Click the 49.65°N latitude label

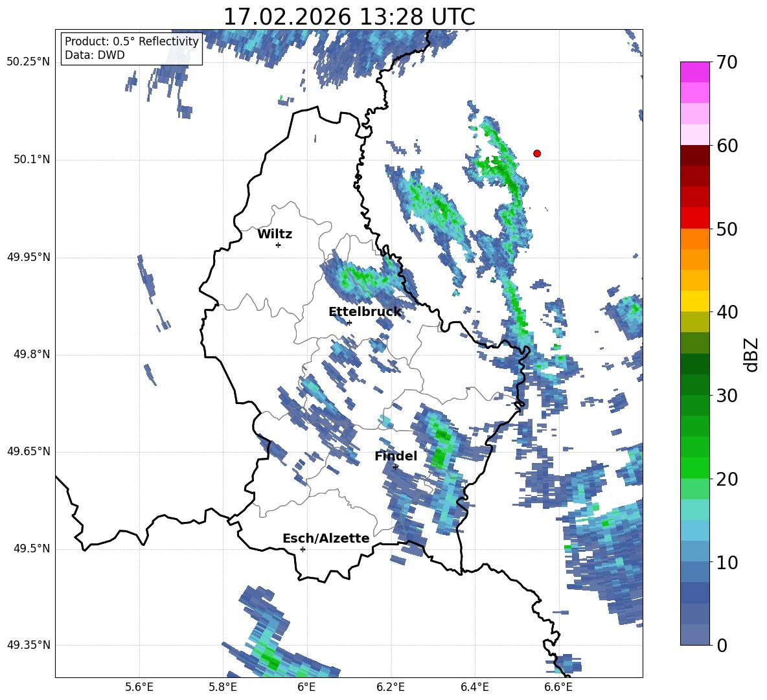pos(29,451)
